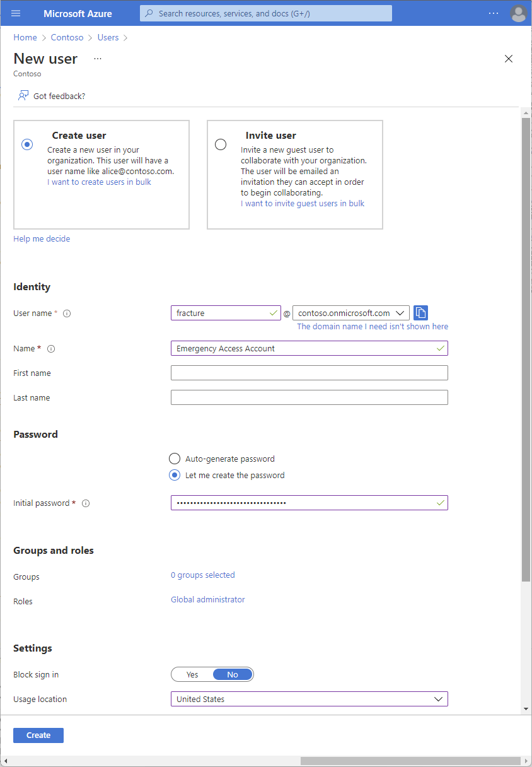
Task: Open the account avatar menu
Action: 518,13
